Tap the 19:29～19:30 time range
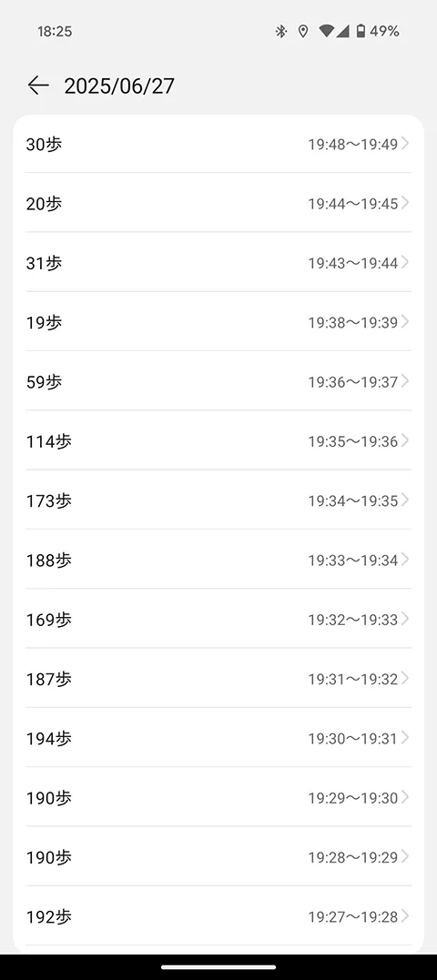The width and height of the screenshot is (437, 980). click(352, 798)
